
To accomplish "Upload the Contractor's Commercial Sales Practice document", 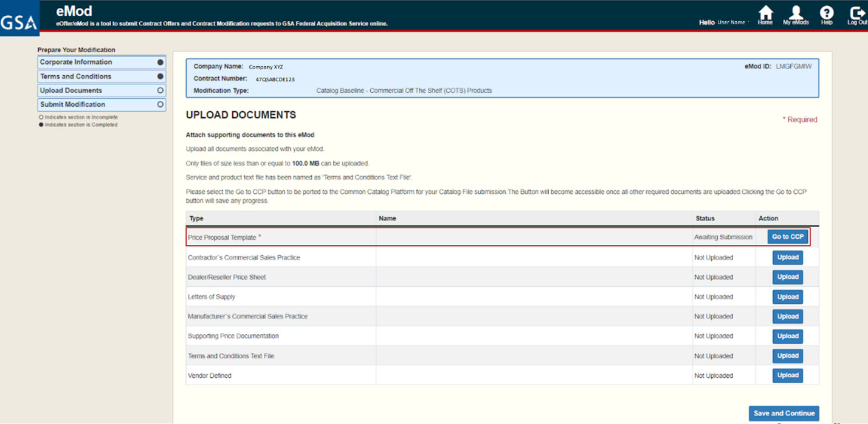I will click(x=787, y=257).
